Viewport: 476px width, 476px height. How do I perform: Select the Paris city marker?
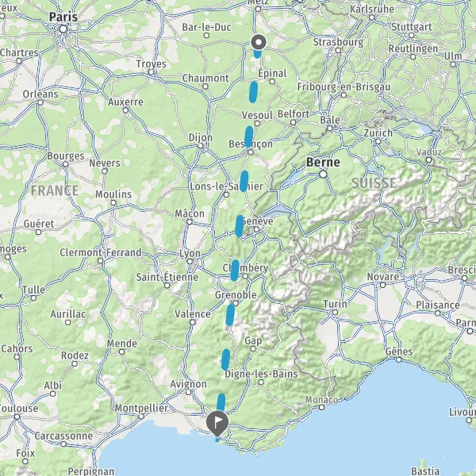[x=63, y=29]
